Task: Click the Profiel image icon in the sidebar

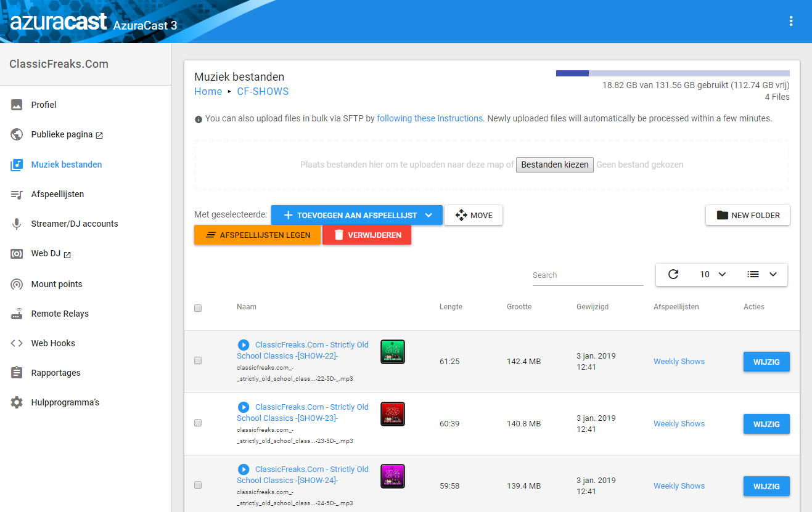Action: [x=17, y=105]
